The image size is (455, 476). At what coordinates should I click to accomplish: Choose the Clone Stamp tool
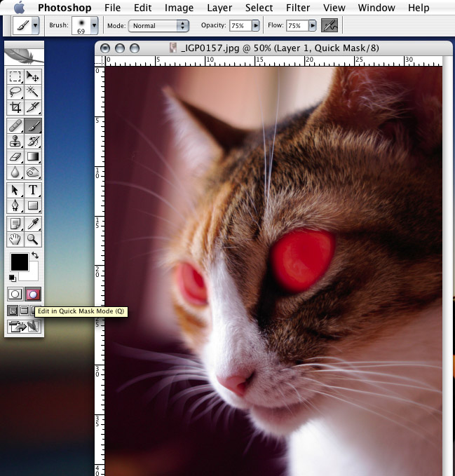15,141
